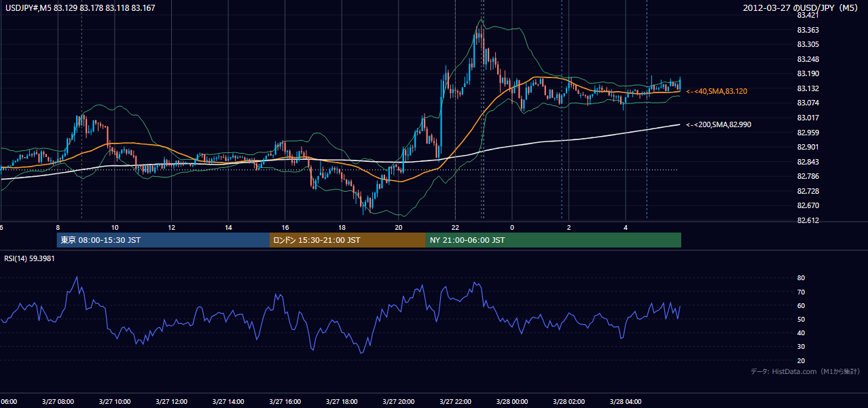
Task: Click hour label 14 on price chart time axis
Action: (229, 228)
